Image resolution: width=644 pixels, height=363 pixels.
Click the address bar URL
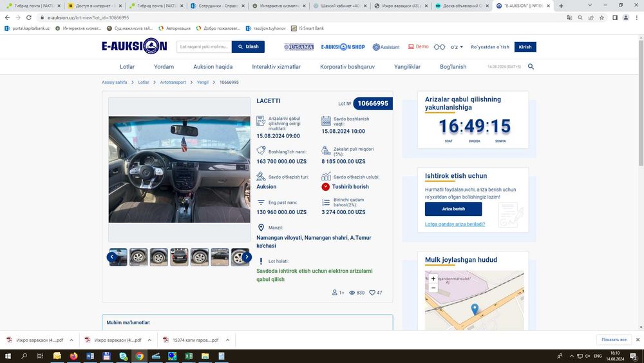tap(88, 17)
